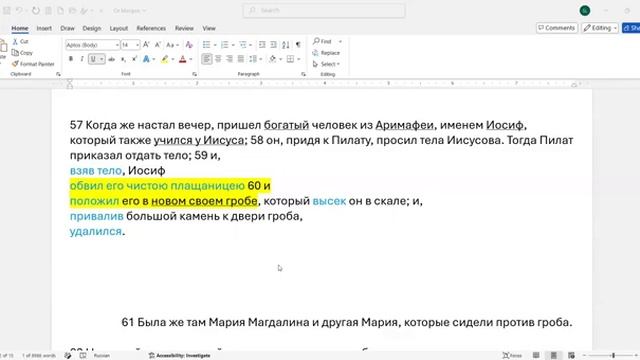The image size is (640, 360).
Task: Toggle Bold formatting
Action: (x=71, y=59)
